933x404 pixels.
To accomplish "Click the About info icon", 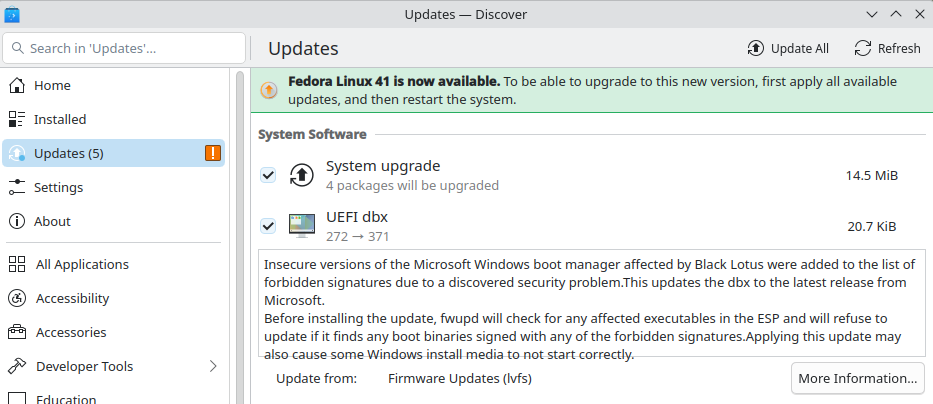I will click(x=17, y=221).
